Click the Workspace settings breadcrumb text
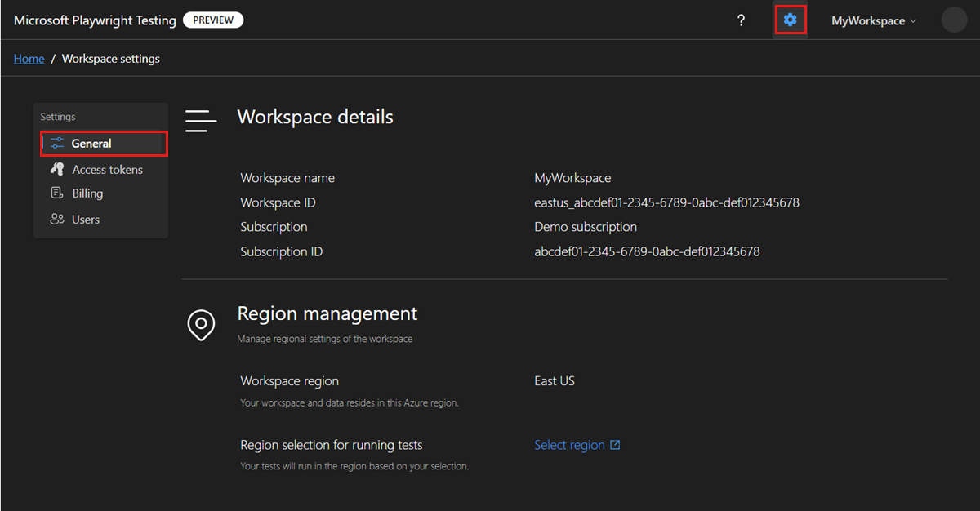Screen dimensions: 980x511 (x=111, y=59)
